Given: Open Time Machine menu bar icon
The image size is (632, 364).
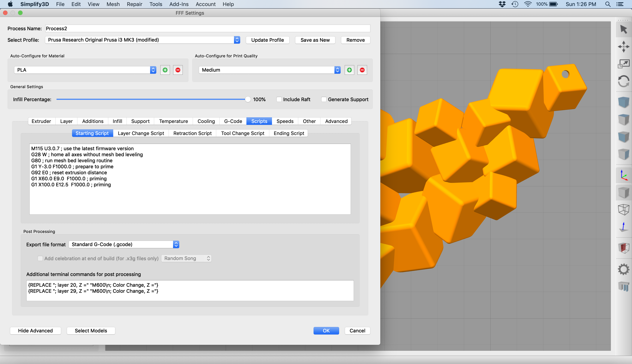Looking at the screenshot, I should click(515, 4).
